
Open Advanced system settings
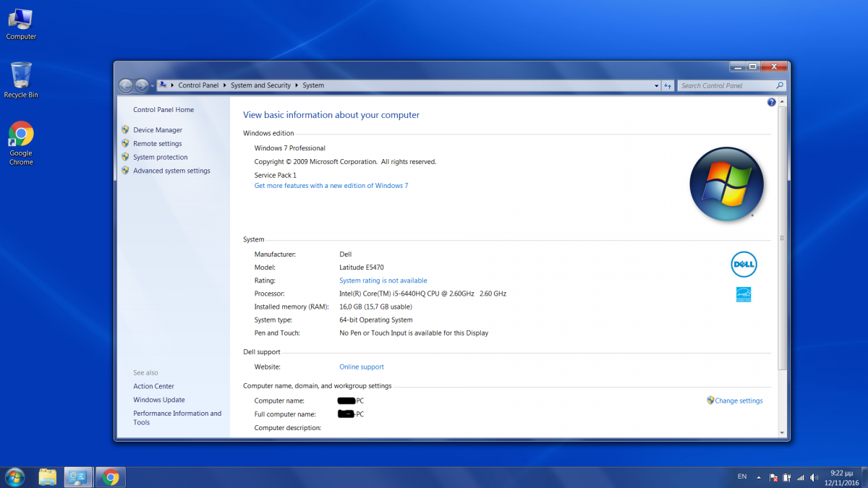171,171
